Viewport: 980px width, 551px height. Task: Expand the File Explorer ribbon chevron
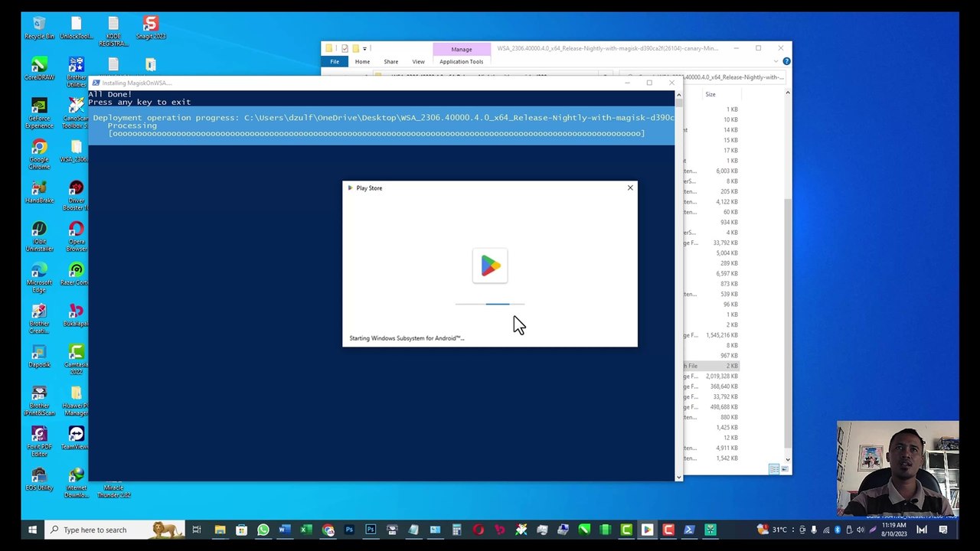pyautogui.click(x=777, y=61)
